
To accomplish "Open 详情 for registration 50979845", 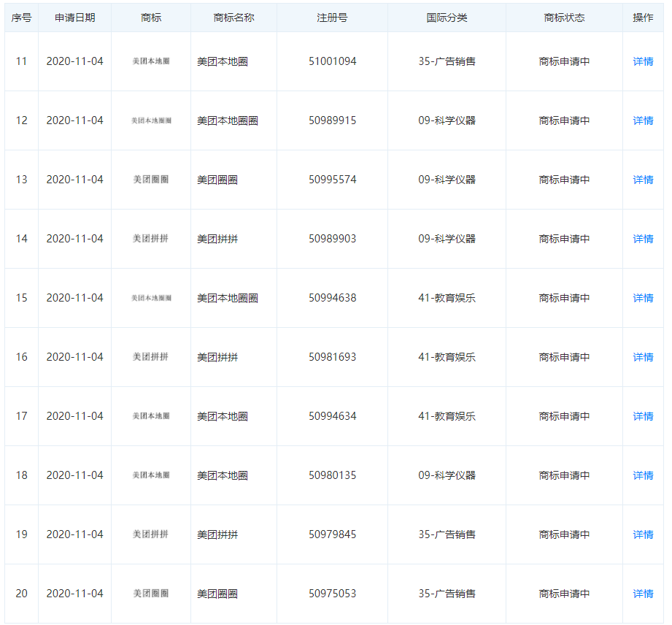I will [643, 534].
